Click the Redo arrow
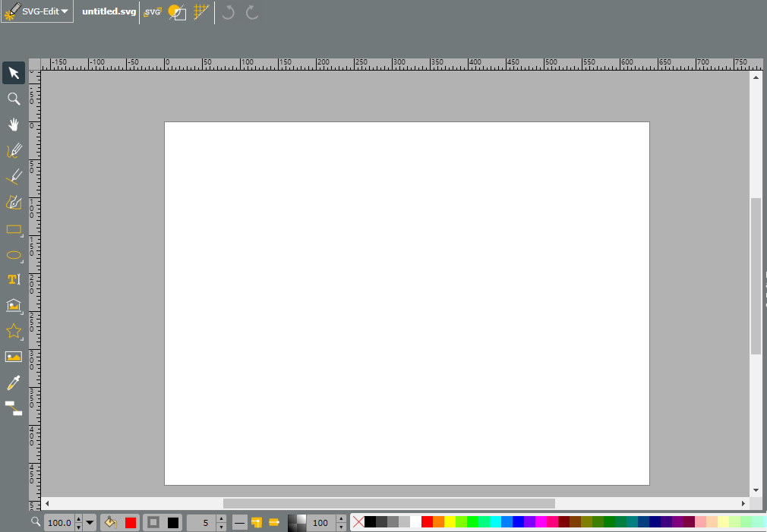Screen dimensions: 767x532 tap(252, 12)
